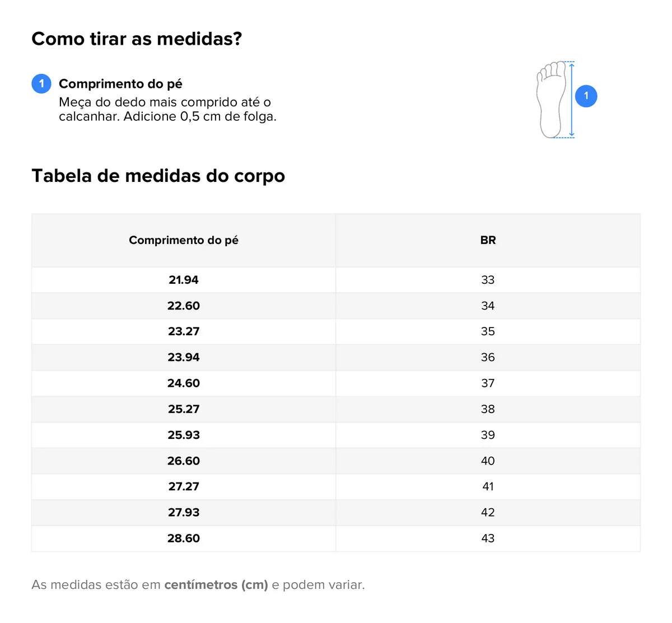Click the blue vertical measurement arrow

572,100
